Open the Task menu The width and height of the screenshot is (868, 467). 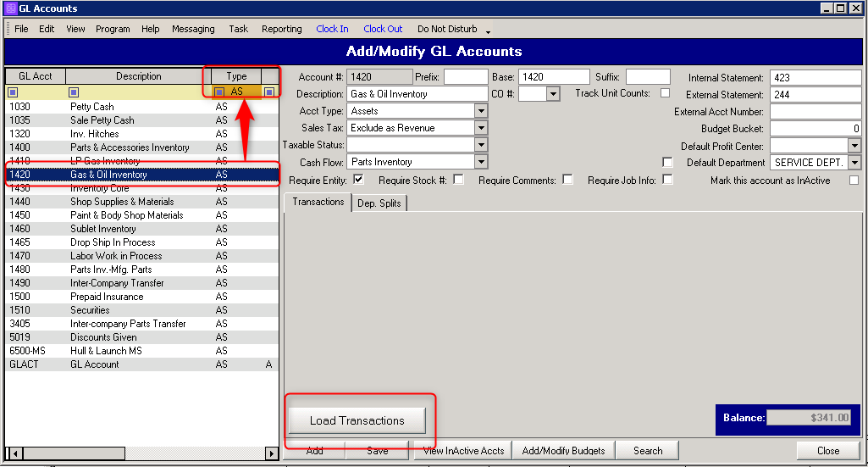point(239,29)
